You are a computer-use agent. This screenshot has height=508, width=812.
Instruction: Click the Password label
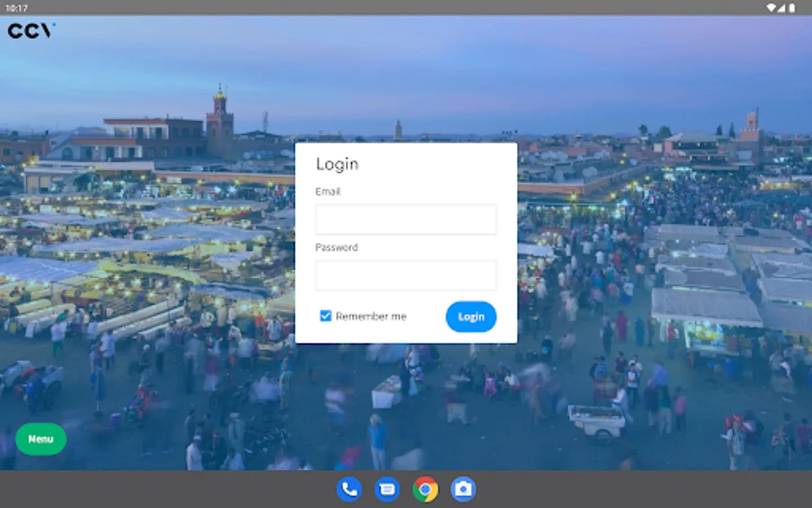(337, 247)
